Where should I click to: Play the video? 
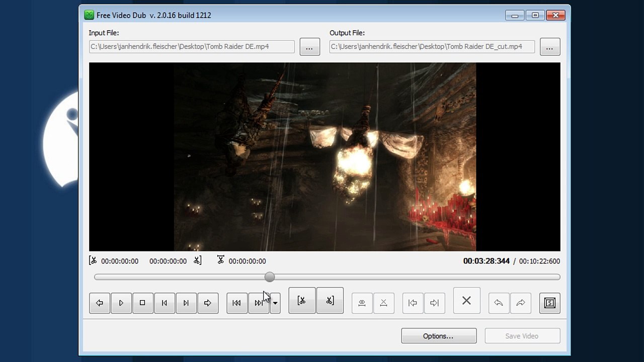[121, 303]
